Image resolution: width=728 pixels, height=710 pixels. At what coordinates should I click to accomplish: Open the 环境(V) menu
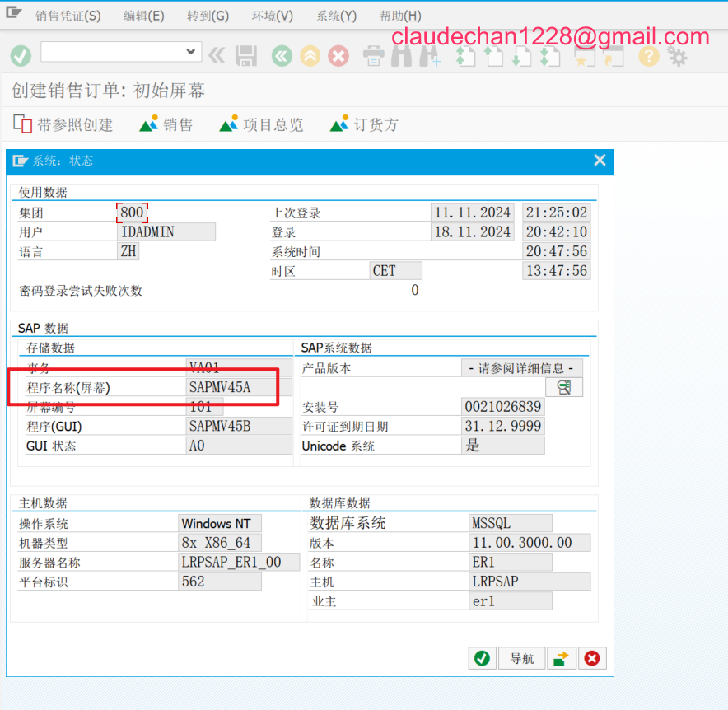(x=272, y=16)
